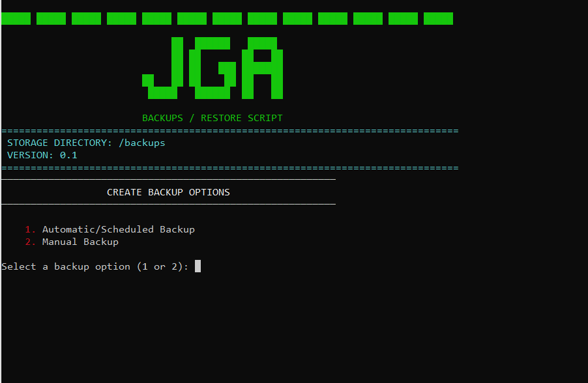Click the first green block in the top bar
The image size is (588, 383).
pos(16,18)
